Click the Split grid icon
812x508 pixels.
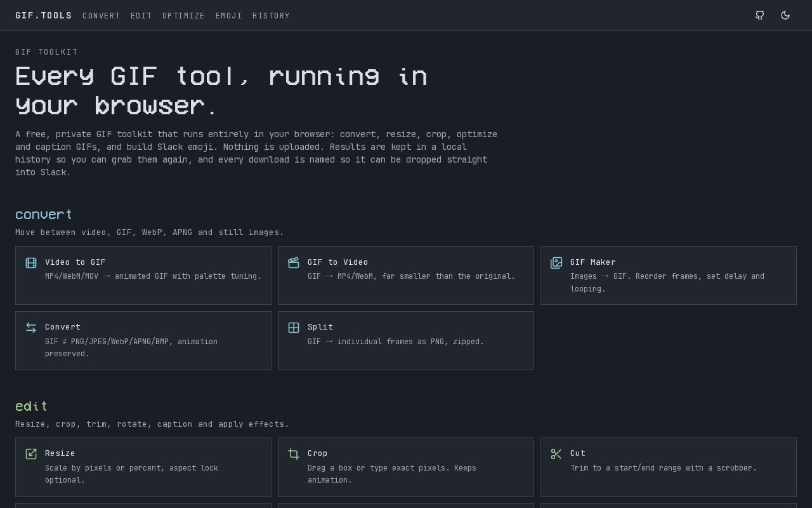click(x=294, y=328)
